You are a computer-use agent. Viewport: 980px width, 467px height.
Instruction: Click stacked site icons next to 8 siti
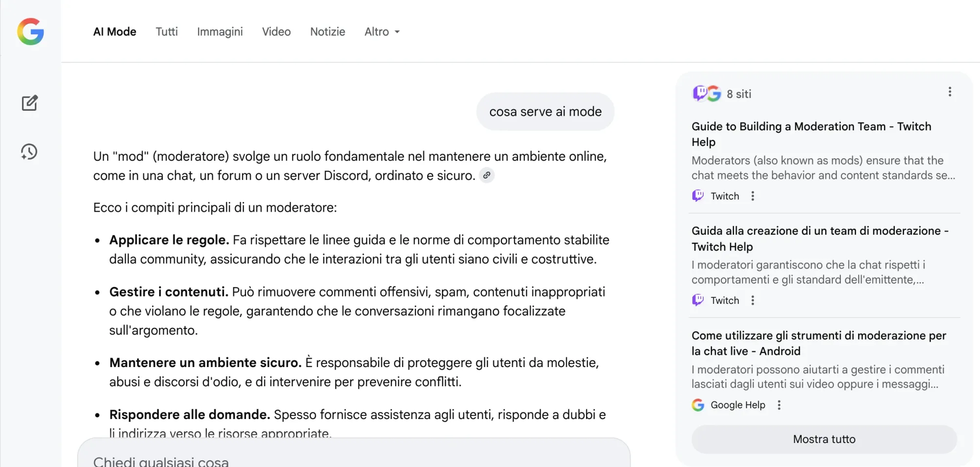pyautogui.click(x=707, y=94)
